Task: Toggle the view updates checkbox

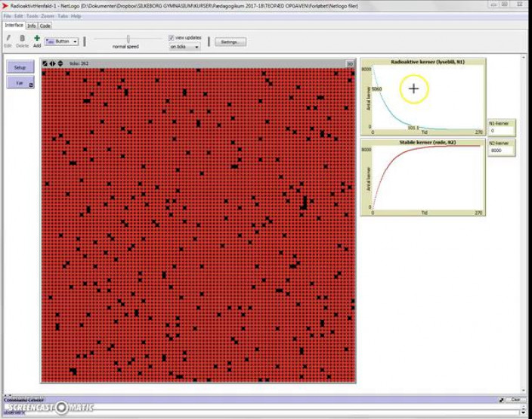Action: (x=172, y=38)
